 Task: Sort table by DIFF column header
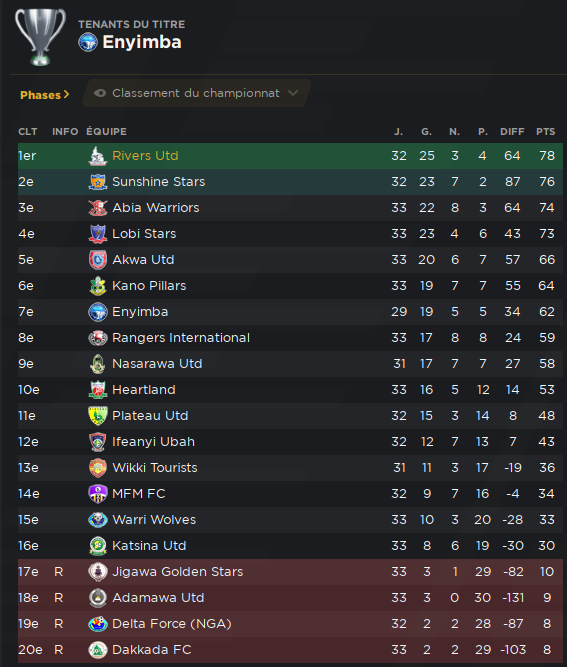[x=512, y=132]
